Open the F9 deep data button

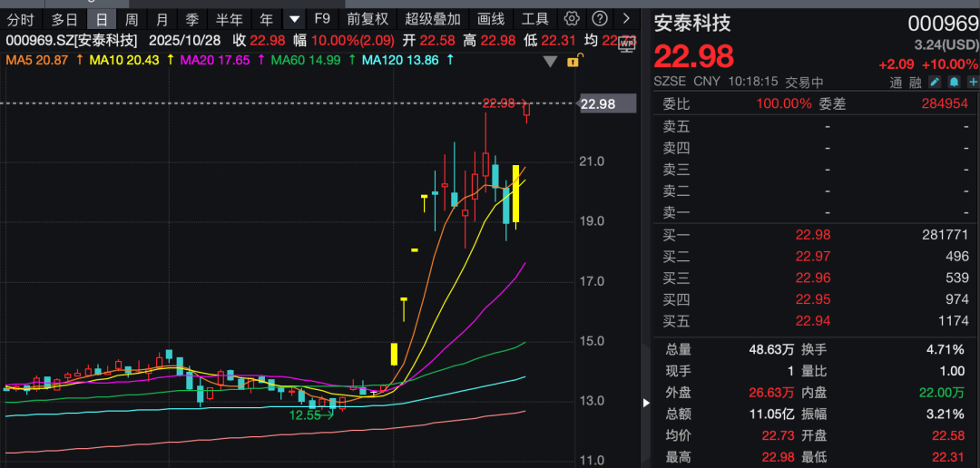click(322, 19)
